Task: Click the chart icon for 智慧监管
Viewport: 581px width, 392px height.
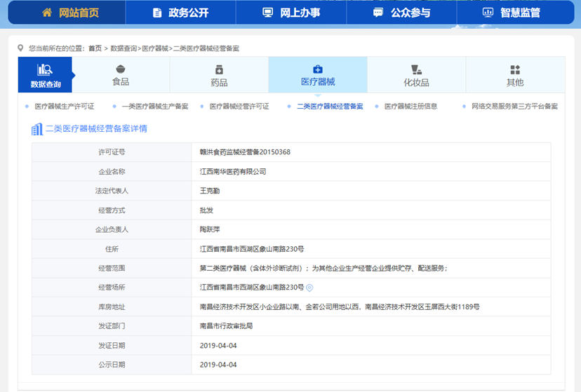Action: coord(488,13)
